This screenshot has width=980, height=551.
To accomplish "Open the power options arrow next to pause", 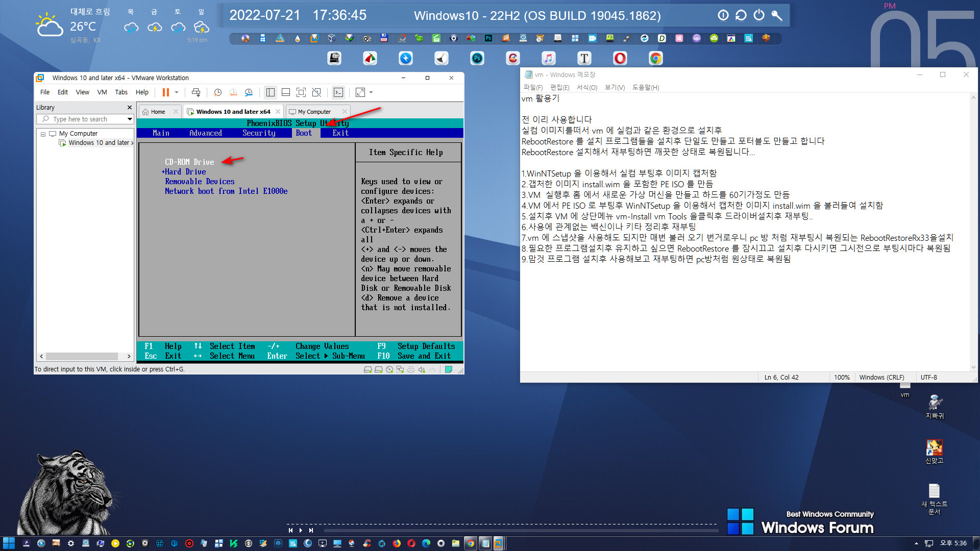I will click(x=177, y=92).
